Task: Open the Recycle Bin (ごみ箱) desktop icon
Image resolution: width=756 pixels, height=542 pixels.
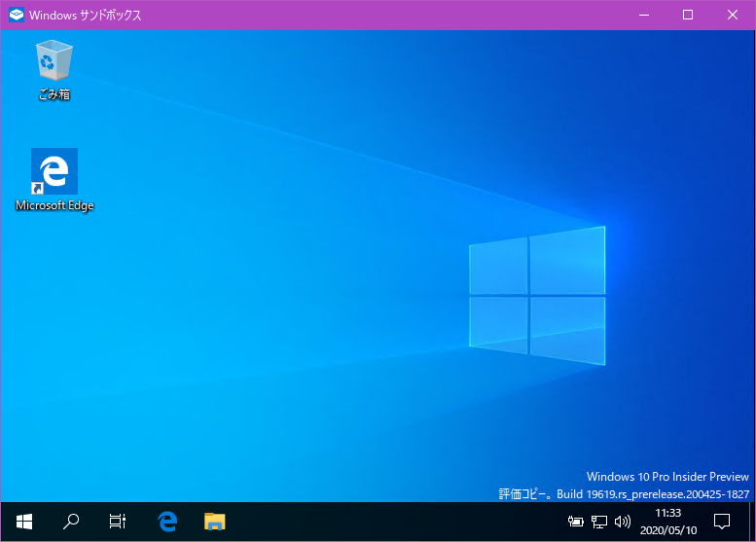Action: click(54, 60)
